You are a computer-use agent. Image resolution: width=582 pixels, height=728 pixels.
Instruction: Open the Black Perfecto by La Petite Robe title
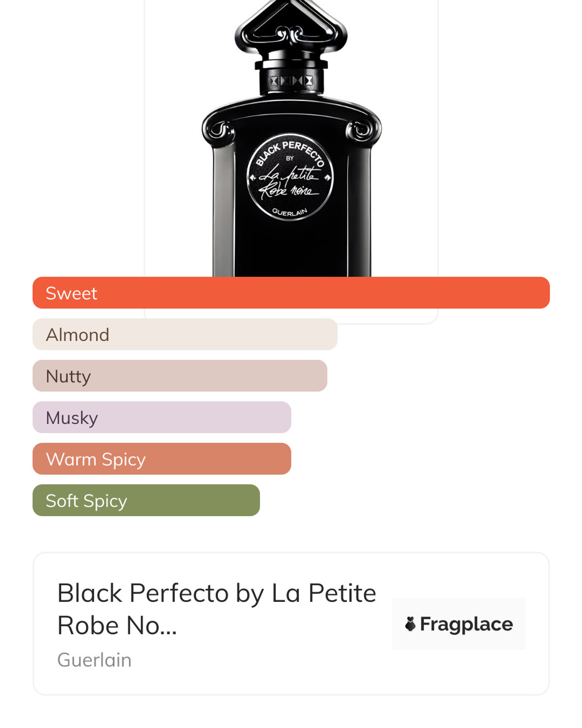tap(216, 608)
